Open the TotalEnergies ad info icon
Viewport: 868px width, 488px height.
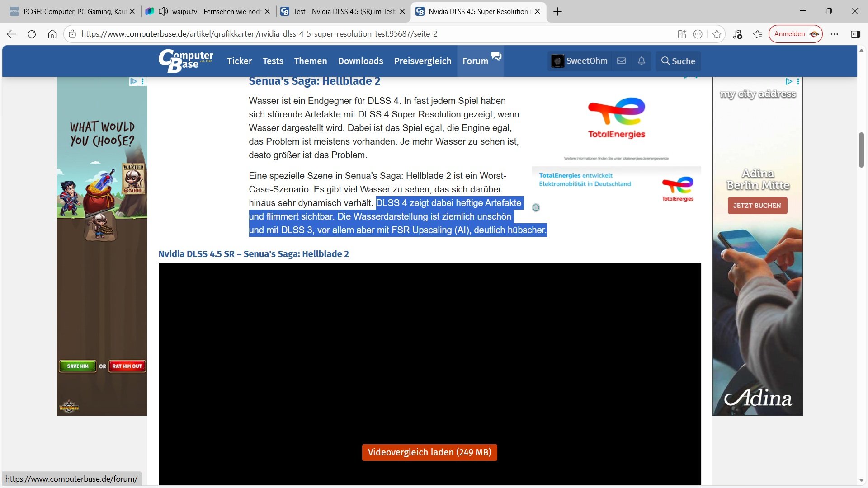coord(536,208)
